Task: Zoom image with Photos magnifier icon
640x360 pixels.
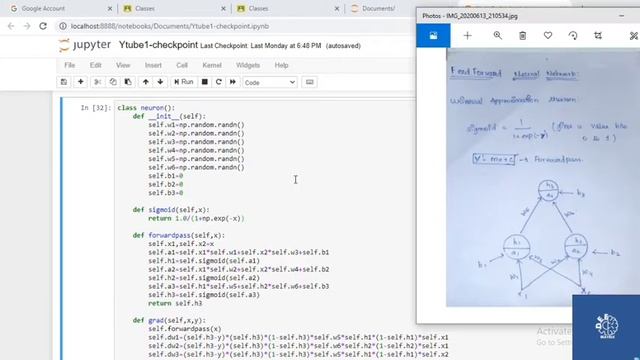Action: [x=497, y=36]
